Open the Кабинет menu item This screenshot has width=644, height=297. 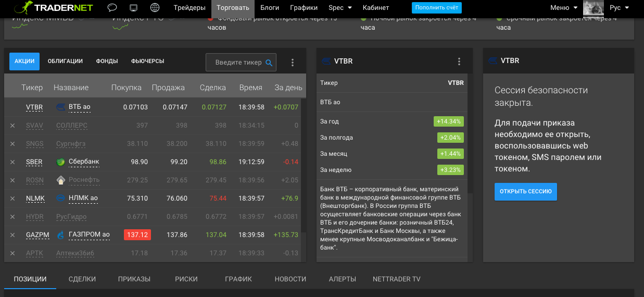coord(376,8)
